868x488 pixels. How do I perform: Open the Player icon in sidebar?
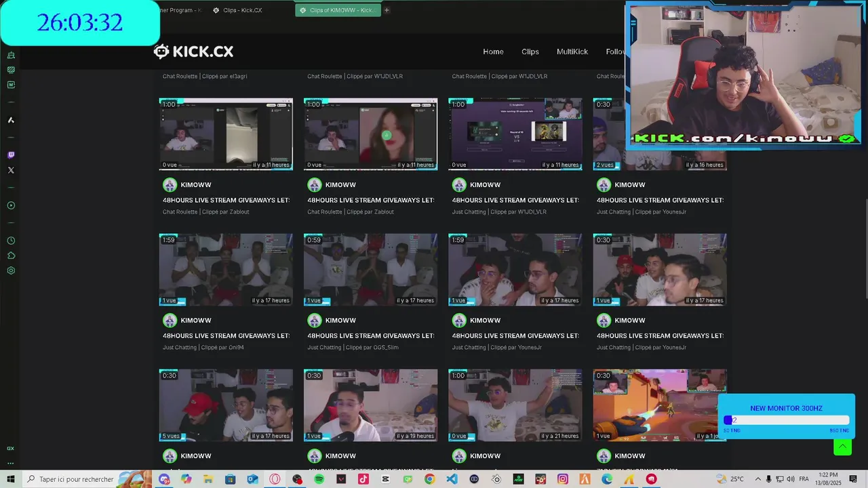(x=11, y=205)
